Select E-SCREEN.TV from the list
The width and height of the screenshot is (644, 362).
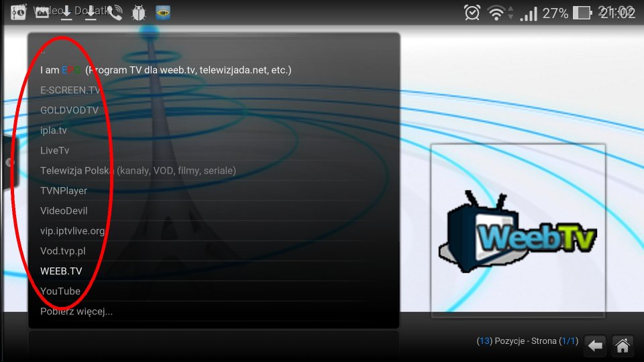point(70,90)
